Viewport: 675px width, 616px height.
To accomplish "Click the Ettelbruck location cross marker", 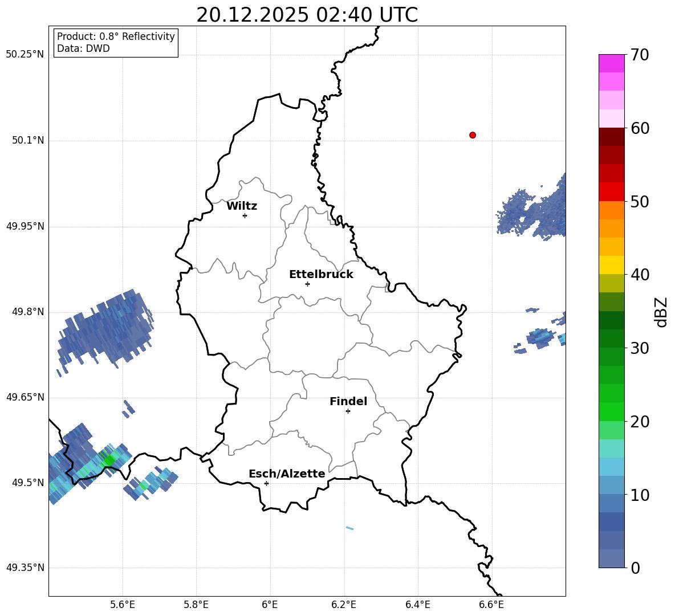I will click(307, 284).
